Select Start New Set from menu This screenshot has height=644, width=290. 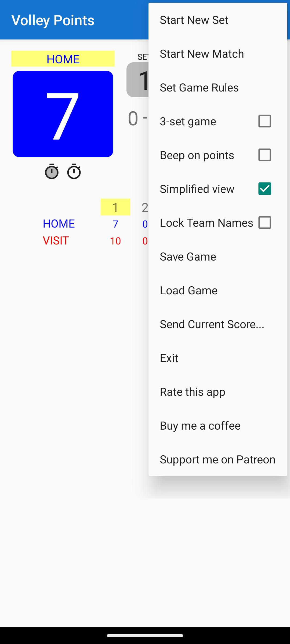[x=194, y=20]
